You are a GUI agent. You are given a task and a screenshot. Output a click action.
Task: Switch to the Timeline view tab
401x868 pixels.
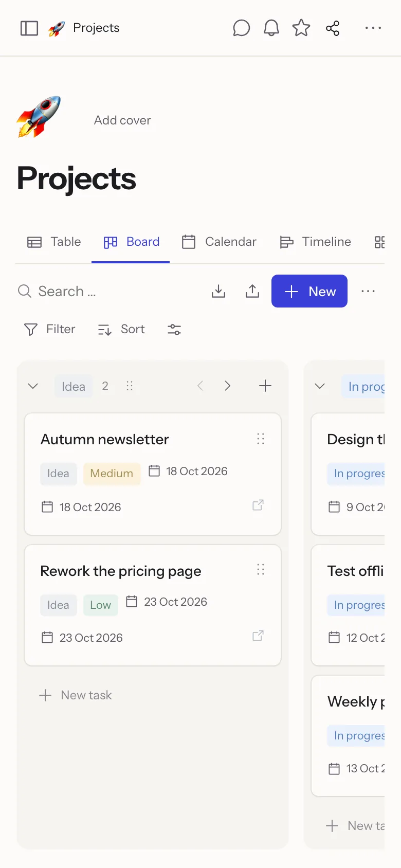(315, 242)
